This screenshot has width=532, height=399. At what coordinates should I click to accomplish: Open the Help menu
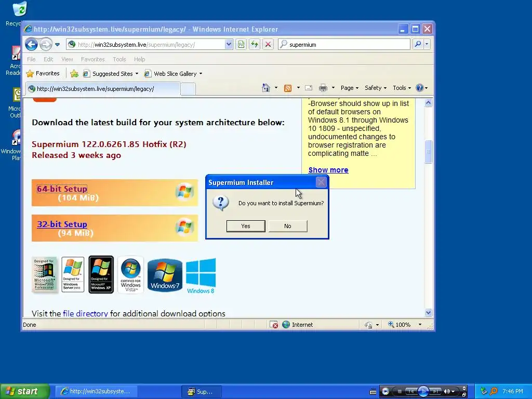click(x=139, y=59)
